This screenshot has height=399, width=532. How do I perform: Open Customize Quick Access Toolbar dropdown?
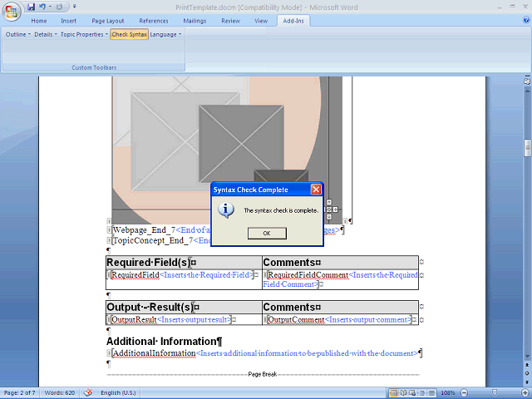(x=74, y=7)
